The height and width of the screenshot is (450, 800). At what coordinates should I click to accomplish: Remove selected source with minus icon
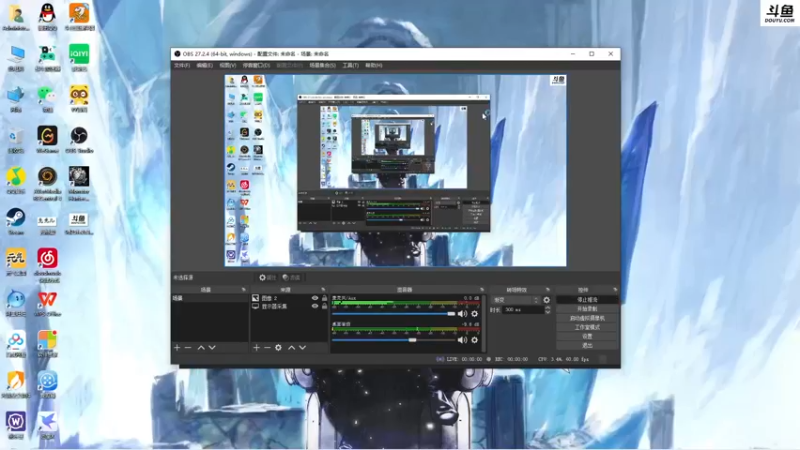coord(267,347)
